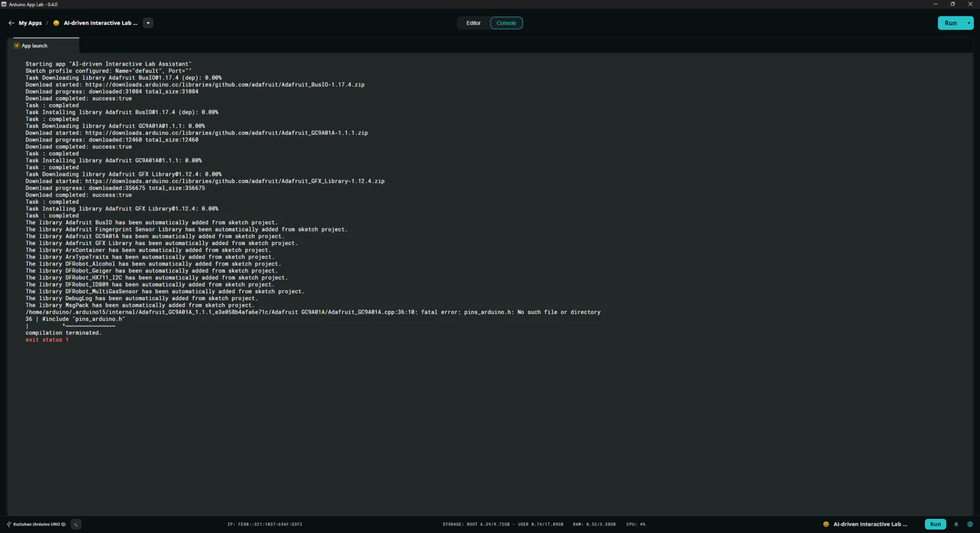Click the App launch tab icon

coord(17,45)
